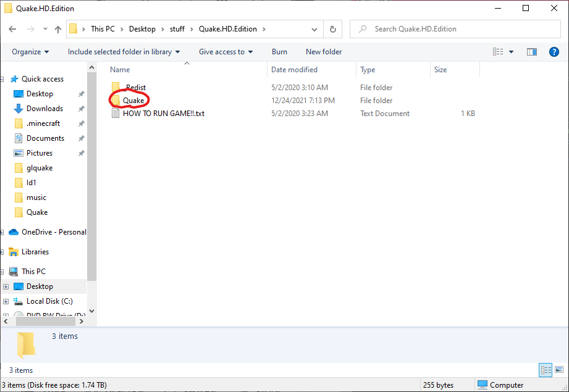Select the HOW TO RUN GAME!!.txt icon
Image resolution: width=569 pixels, height=392 pixels.
point(116,113)
